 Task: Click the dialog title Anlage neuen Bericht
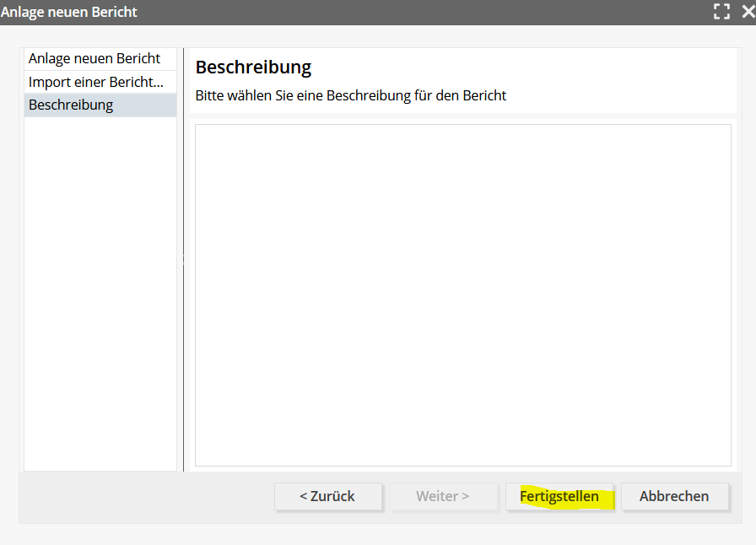(x=69, y=12)
